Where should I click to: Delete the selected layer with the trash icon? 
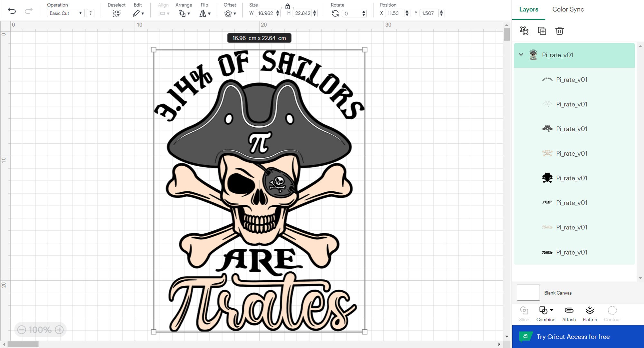560,31
